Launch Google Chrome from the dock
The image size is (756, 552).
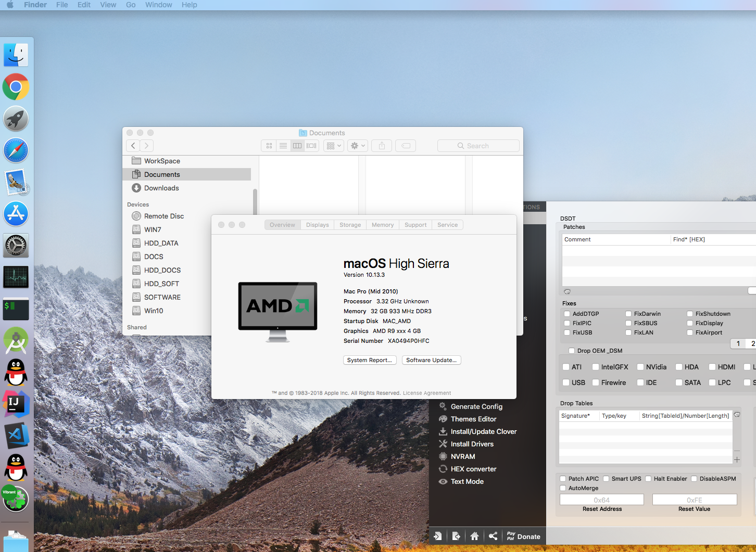pos(16,87)
